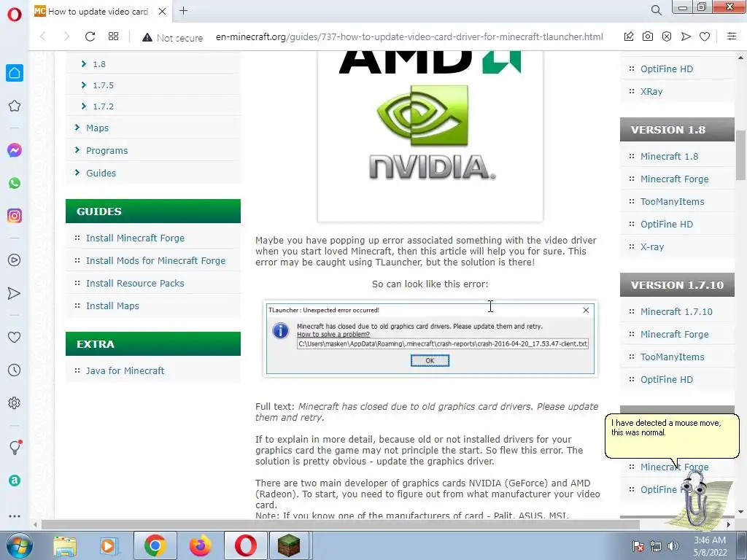Send page to My Flow
Image resolution: width=747 pixels, height=560 pixels.
[686, 36]
